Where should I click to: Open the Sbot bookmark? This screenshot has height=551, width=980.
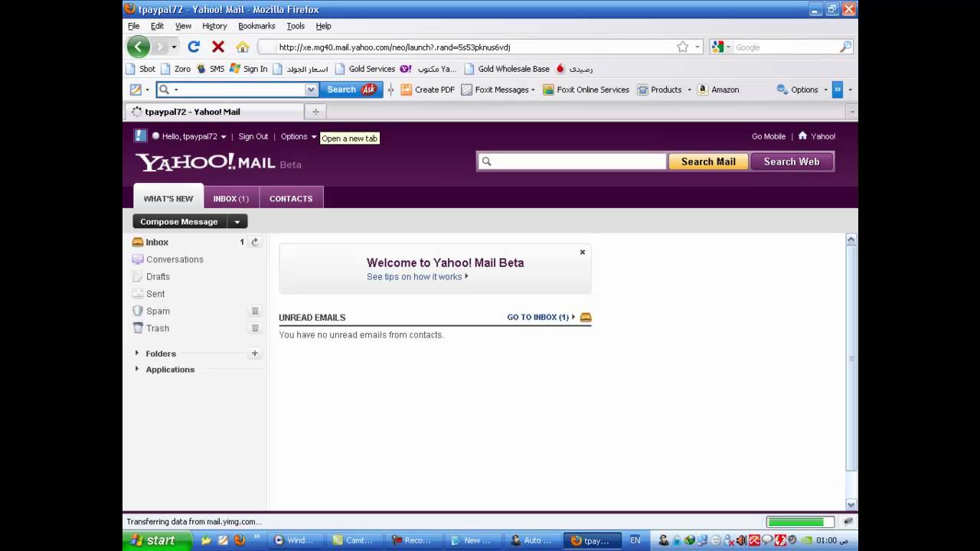141,69
